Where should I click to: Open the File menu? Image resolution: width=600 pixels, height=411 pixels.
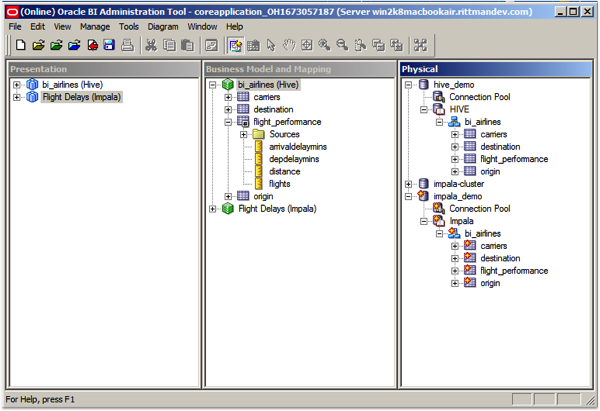15,27
